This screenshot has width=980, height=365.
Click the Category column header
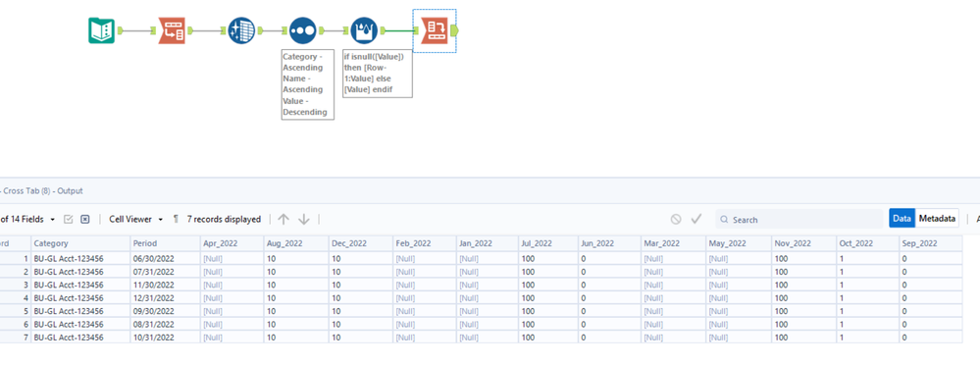click(x=79, y=243)
